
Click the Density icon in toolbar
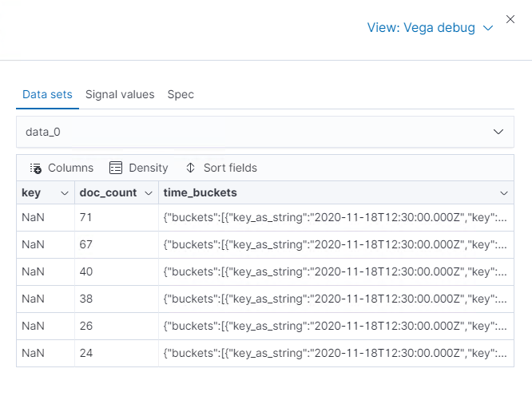coord(116,168)
